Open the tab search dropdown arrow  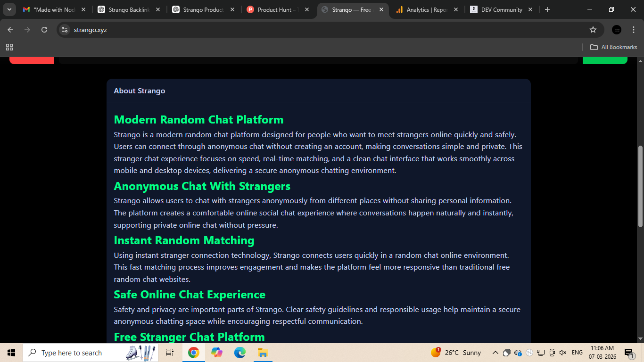pos(9,9)
